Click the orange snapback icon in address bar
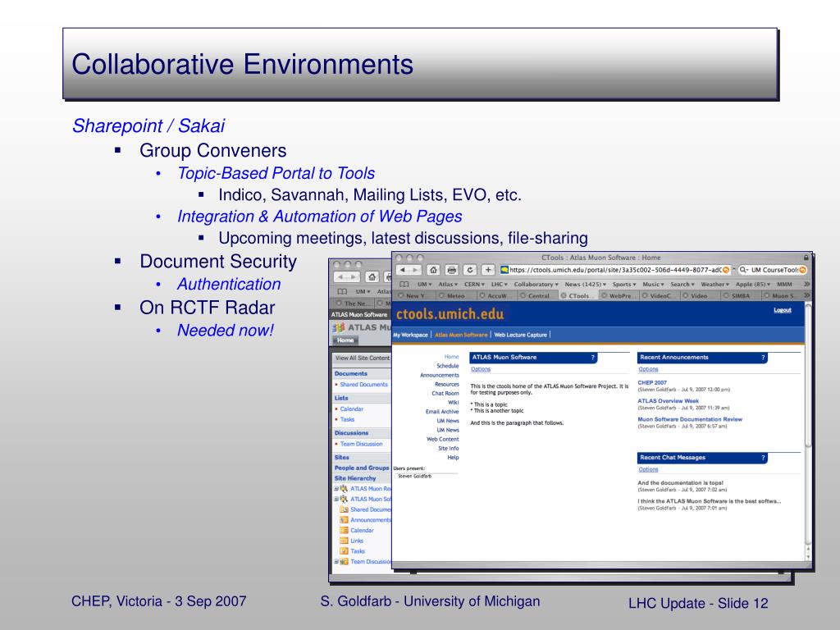Screen dimensions: 840x630 coord(726,270)
